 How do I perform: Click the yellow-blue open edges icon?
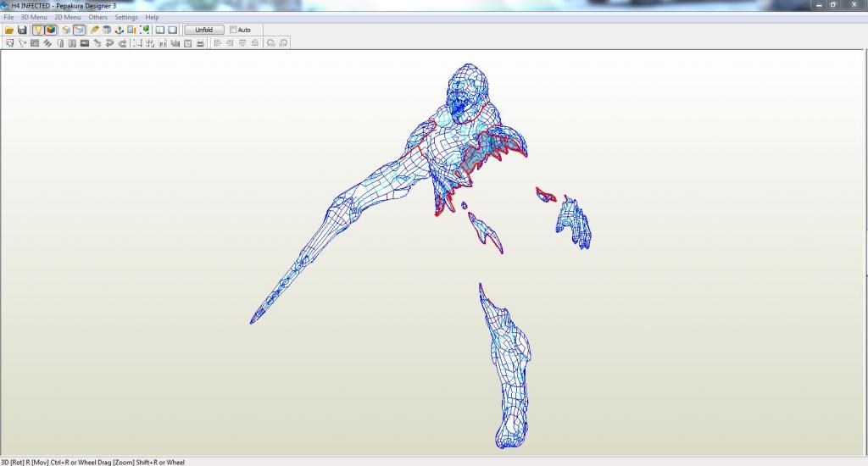[x=66, y=30]
